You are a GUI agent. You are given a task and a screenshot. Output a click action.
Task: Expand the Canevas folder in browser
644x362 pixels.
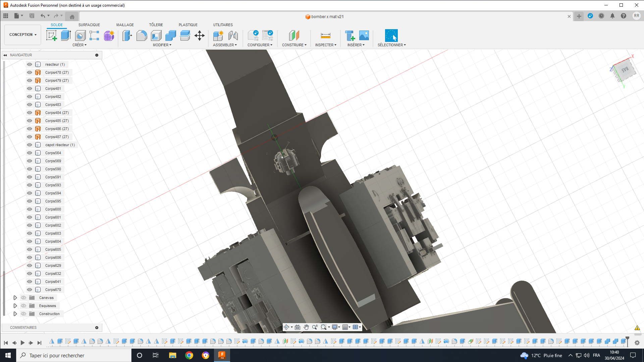pos(15,298)
